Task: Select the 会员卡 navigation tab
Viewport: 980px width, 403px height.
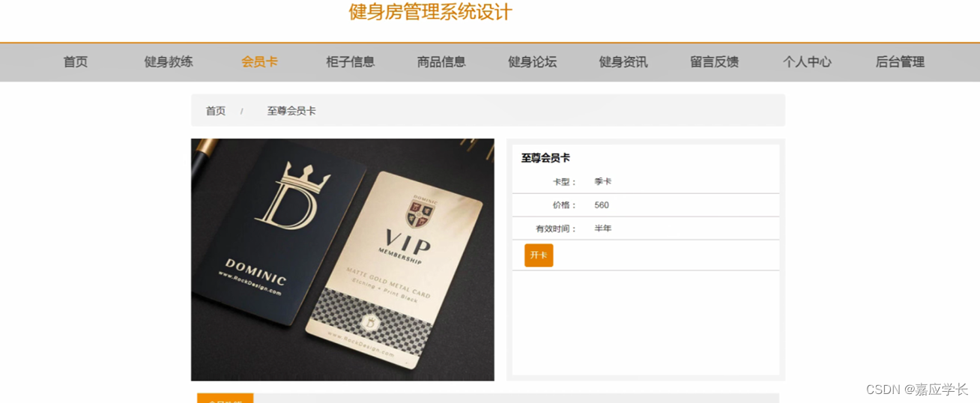Action: (x=259, y=62)
